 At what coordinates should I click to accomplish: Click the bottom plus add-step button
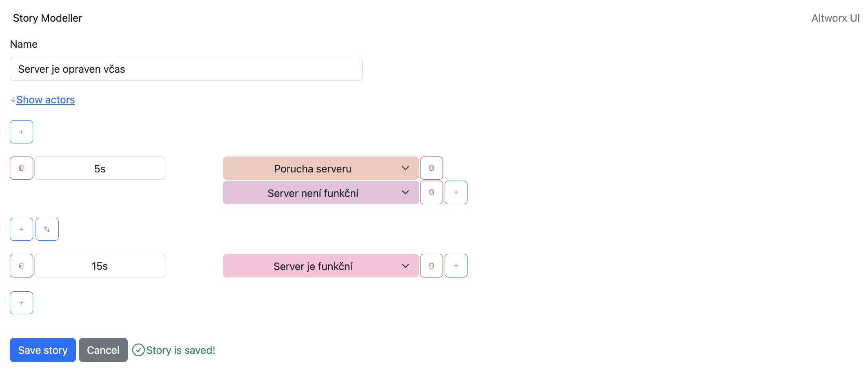(21, 303)
